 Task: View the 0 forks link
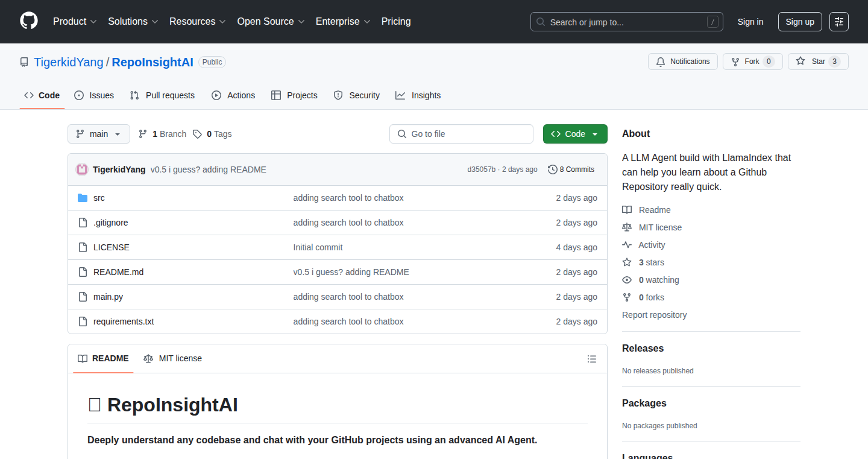tap(643, 297)
